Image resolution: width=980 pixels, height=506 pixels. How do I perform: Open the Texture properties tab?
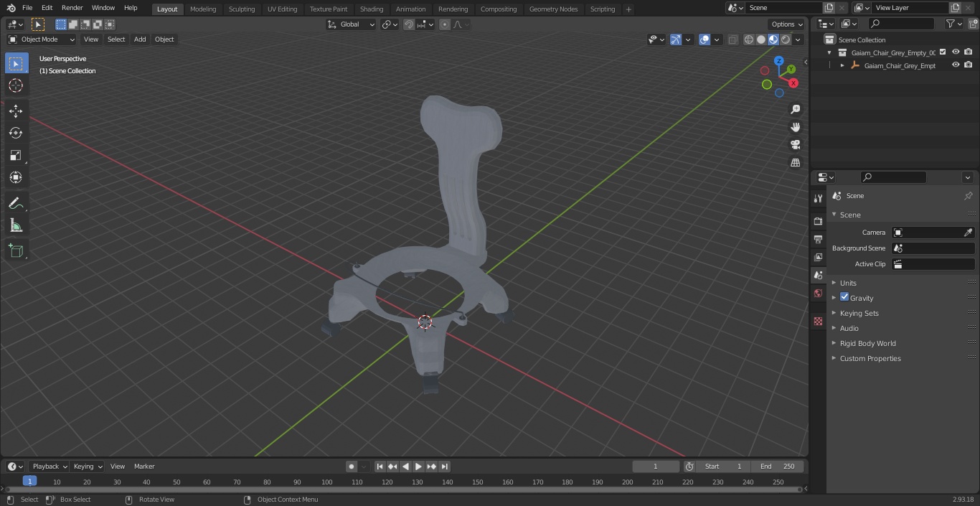818,321
